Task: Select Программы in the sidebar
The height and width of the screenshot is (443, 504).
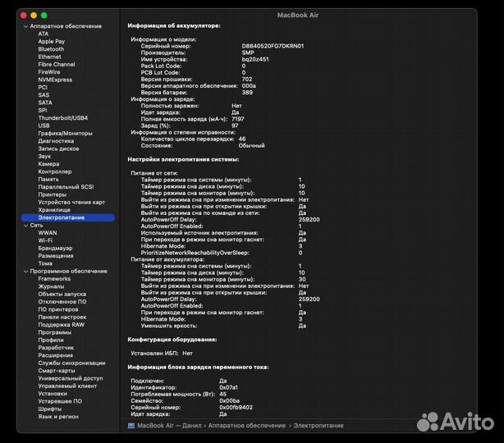Action: click(x=55, y=332)
